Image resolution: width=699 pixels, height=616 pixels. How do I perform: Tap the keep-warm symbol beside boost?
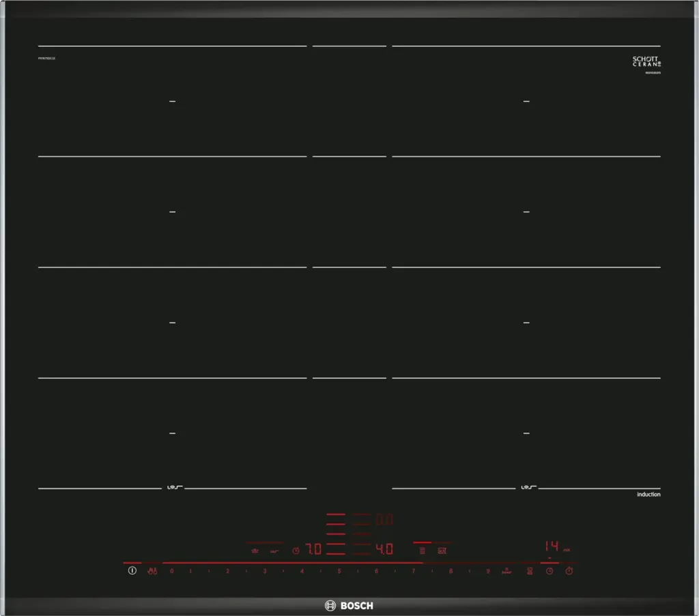(530, 571)
